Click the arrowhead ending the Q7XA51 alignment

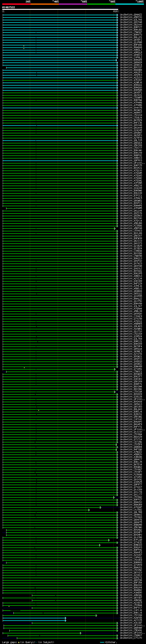(115, 369)
